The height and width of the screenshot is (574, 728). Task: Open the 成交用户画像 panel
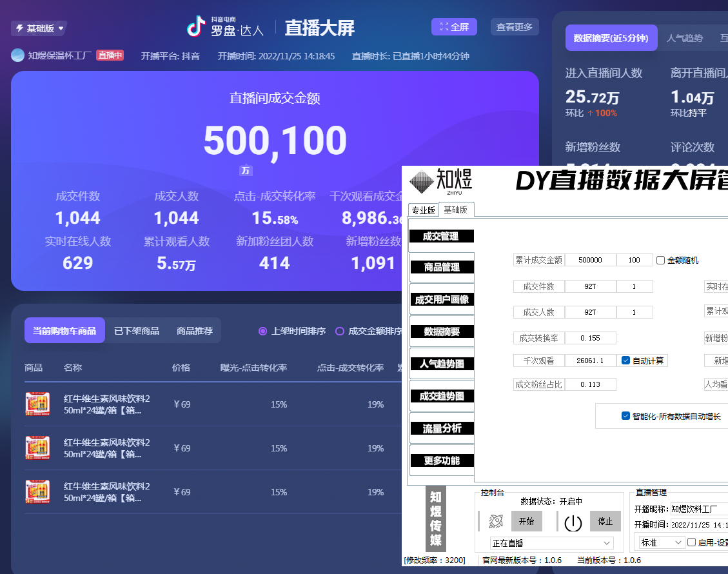(x=442, y=299)
